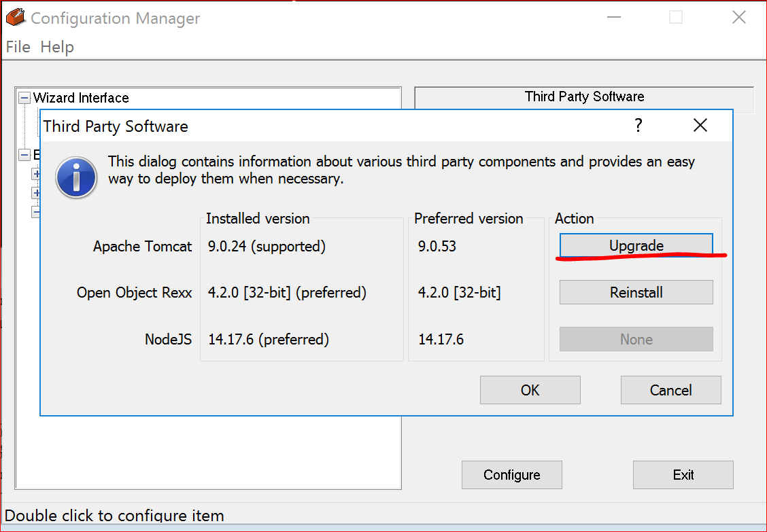Upgrade Apache Tomcat to preferred version
Viewport: 767px width, 532px height.
click(x=636, y=245)
